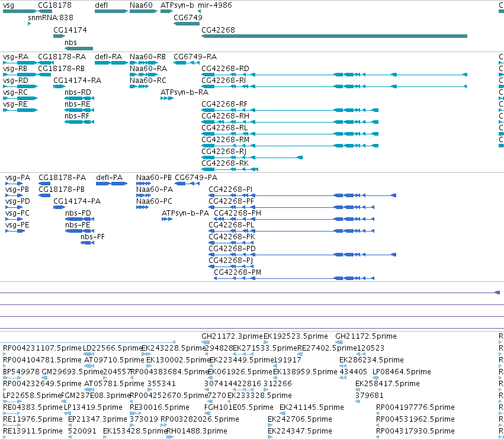Open the CG42268-PM protein label

tap(237, 272)
